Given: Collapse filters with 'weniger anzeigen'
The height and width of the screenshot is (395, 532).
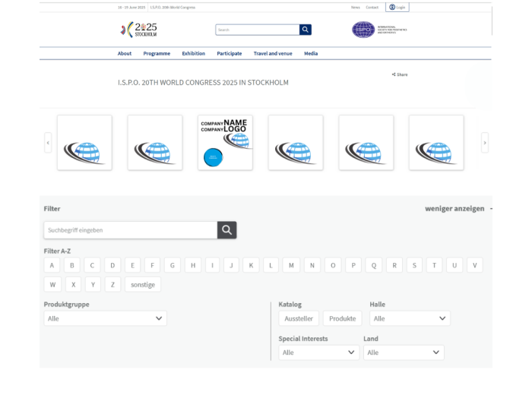Looking at the screenshot, I should [x=454, y=208].
